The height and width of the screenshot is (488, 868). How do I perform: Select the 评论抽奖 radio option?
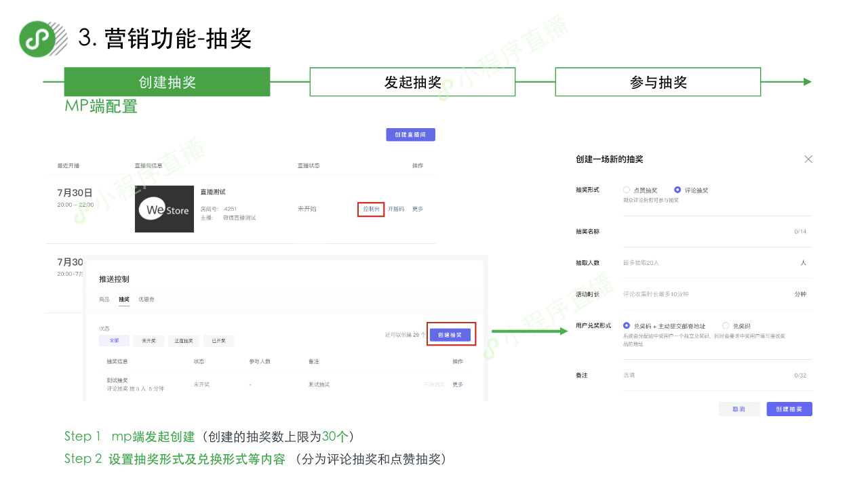coord(677,190)
